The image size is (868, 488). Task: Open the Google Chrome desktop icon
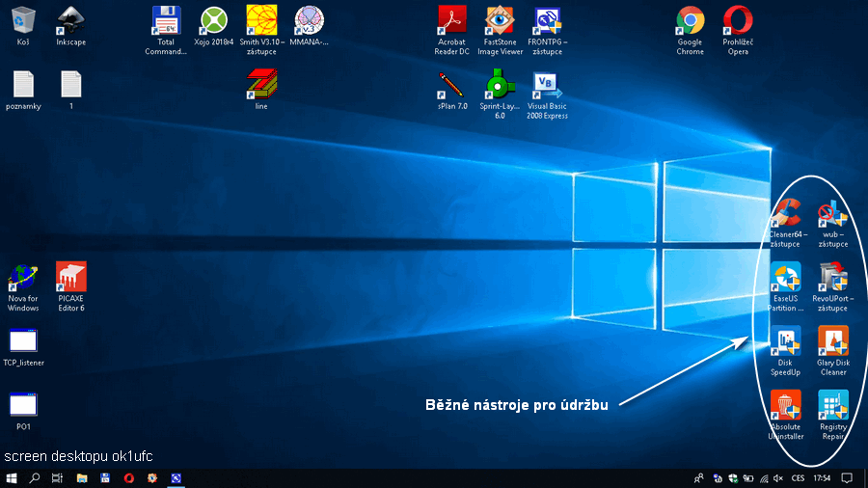[x=690, y=20]
